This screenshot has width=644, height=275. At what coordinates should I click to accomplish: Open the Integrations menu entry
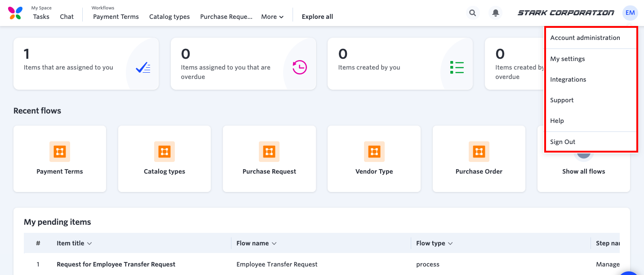[x=568, y=79]
